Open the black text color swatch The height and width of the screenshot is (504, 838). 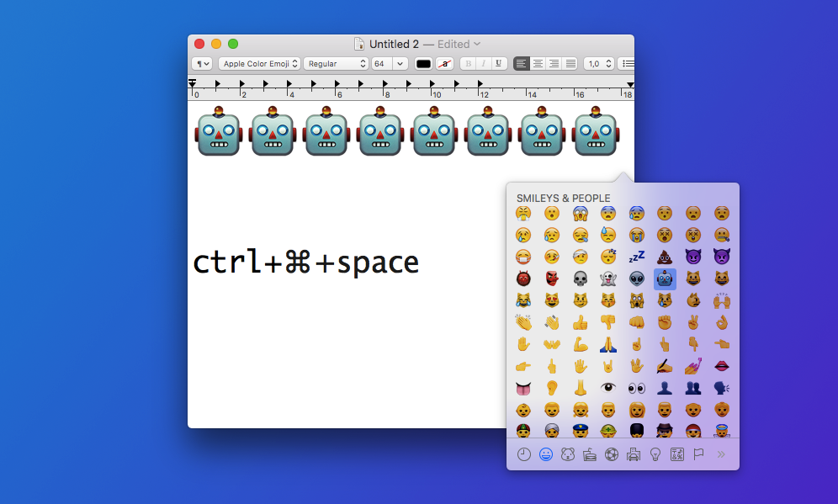coord(423,64)
